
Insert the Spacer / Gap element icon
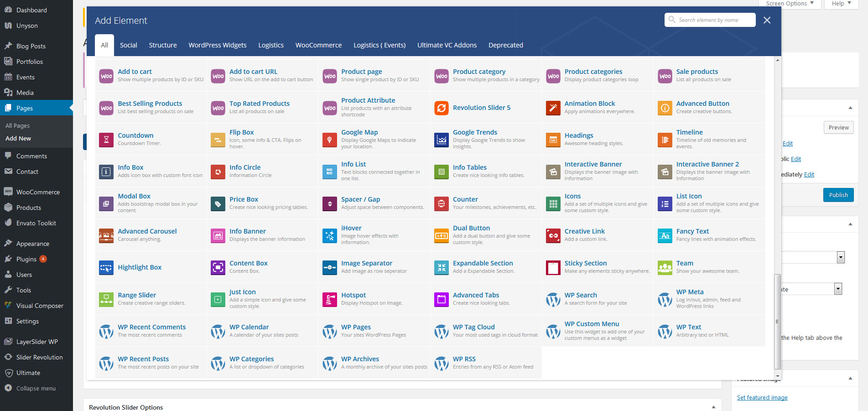pos(330,203)
